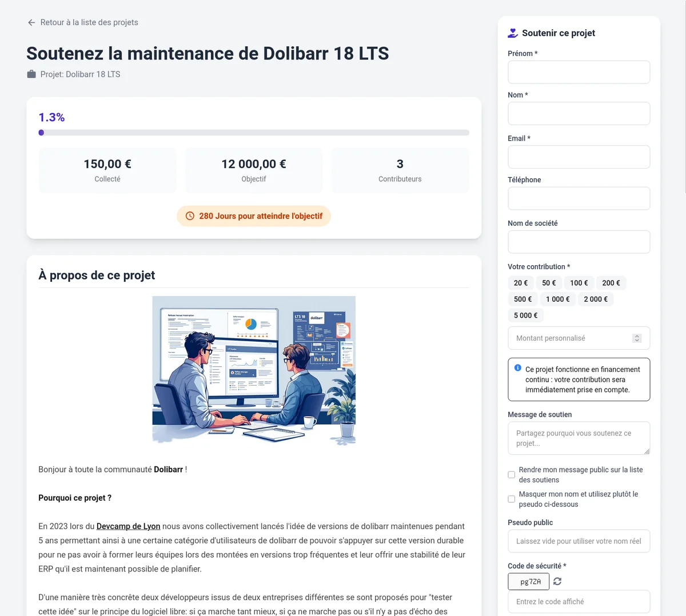Screen dimensions: 686x616
Task: Select the 50 € contribution
Action: [x=549, y=283]
